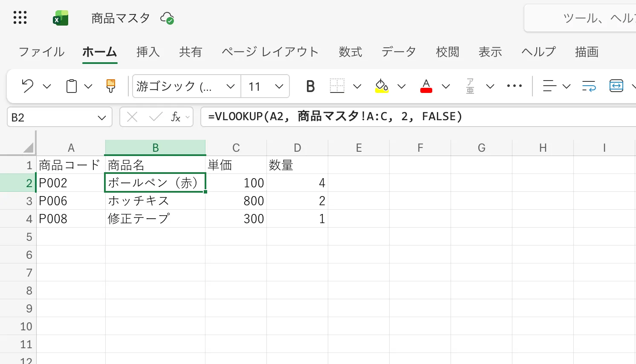Apply cell borders icon
The height and width of the screenshot is (364, 636).
tap(337, 86)
